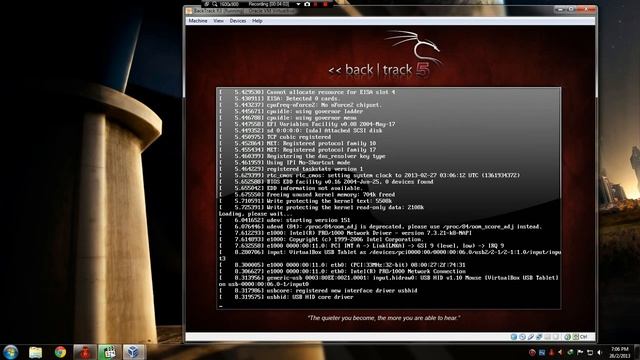Click the blue save-disk tray icon
The image size is (640, 360).
(x=542, y=352)
